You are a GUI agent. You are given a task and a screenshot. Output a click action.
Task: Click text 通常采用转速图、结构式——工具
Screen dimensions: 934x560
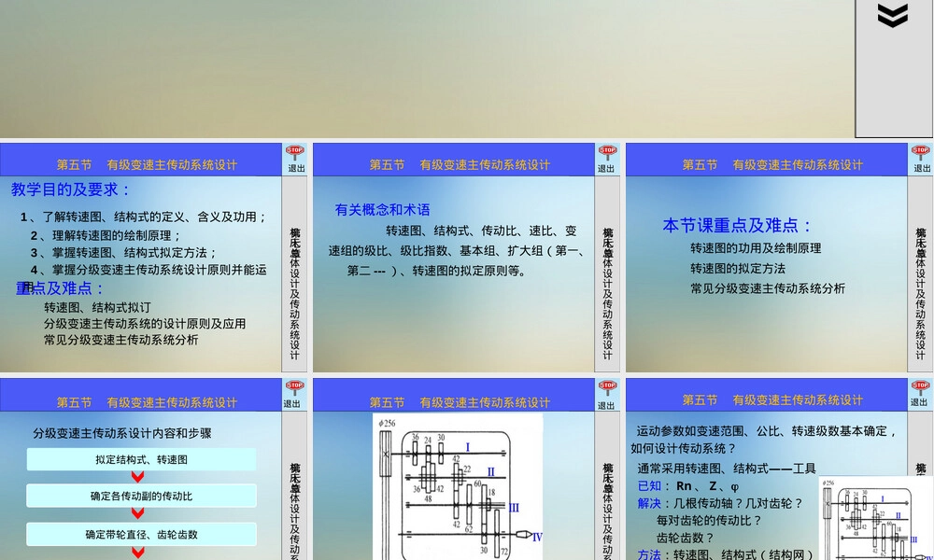[x=726, y=469]
